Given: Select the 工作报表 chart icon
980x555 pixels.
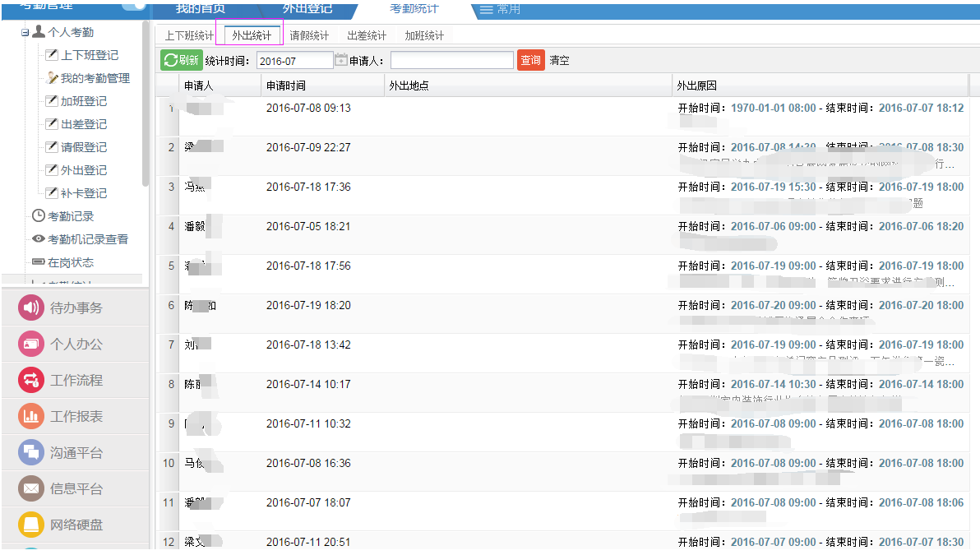Looking at the screenshot, I should point(30,417).
